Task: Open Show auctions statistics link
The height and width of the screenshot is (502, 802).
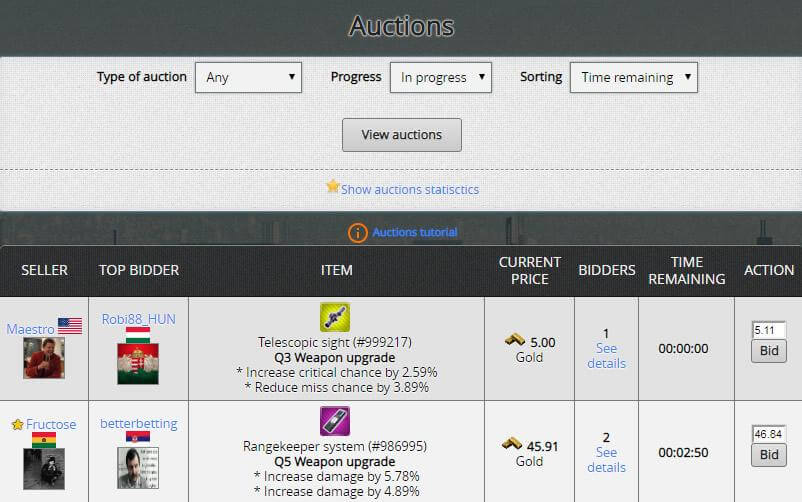Action: click(409, 189)
